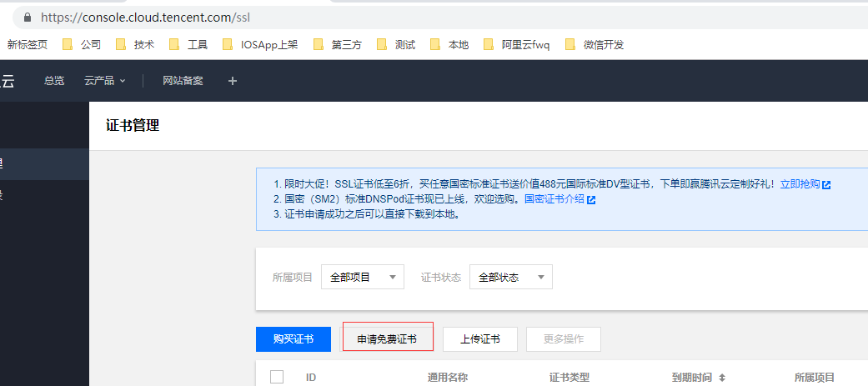Click the lock icon in address bar

coord(28,18)
